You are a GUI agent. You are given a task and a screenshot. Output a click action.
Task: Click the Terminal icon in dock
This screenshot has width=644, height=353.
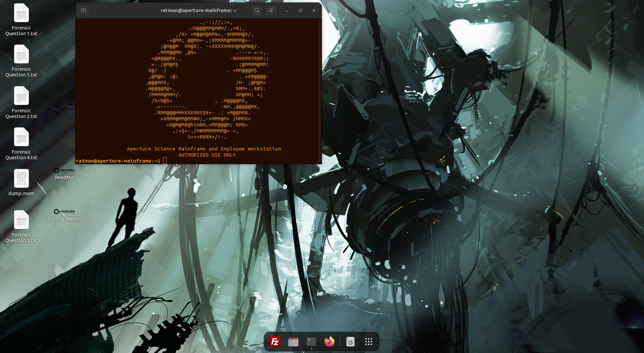(x=311, y=342)
